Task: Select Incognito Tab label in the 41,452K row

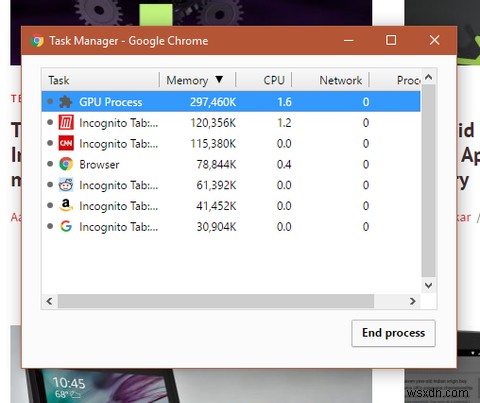Action: pyautogui.click(x=119, y=206)
